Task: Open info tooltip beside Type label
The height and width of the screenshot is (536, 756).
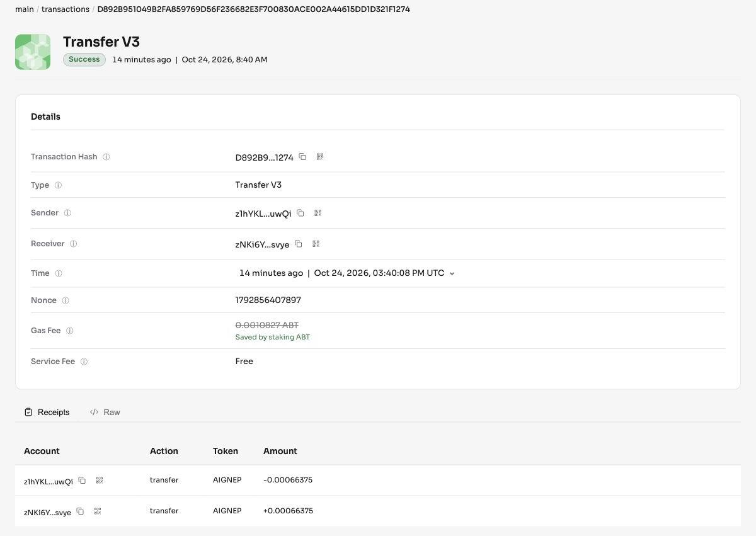Action: pyautogui.click(x=58, y=185)
